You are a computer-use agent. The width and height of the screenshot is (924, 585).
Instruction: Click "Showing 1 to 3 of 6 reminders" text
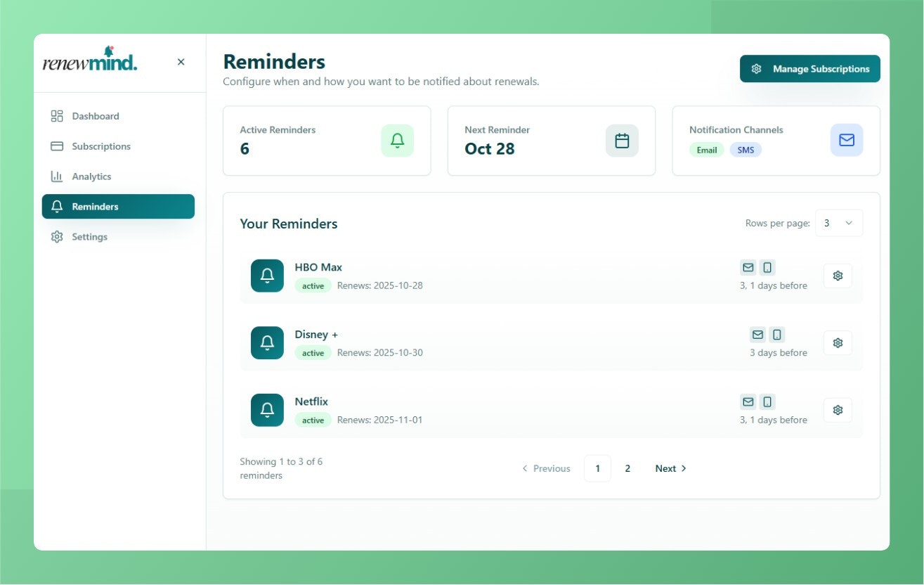coord(281,468)
